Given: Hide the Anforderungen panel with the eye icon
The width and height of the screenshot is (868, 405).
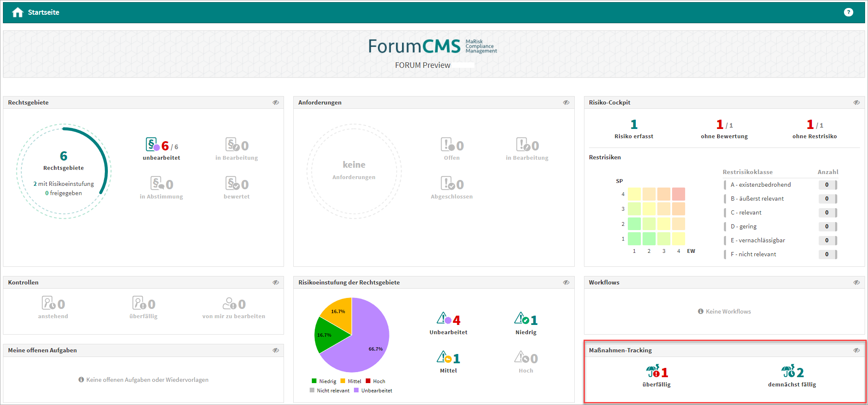Looking at the screenshot, I should coord(566,102).
